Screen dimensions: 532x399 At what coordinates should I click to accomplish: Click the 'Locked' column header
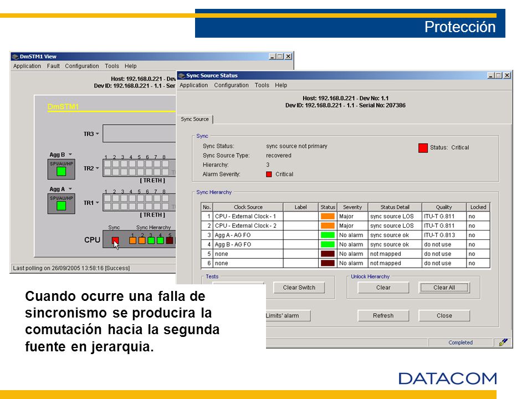tap(478, 207)
